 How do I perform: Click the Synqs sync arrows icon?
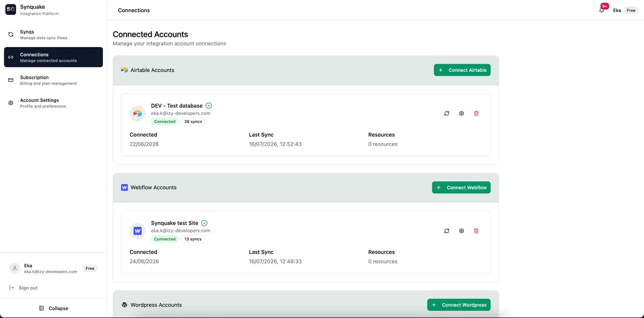[x=11, y=35]
